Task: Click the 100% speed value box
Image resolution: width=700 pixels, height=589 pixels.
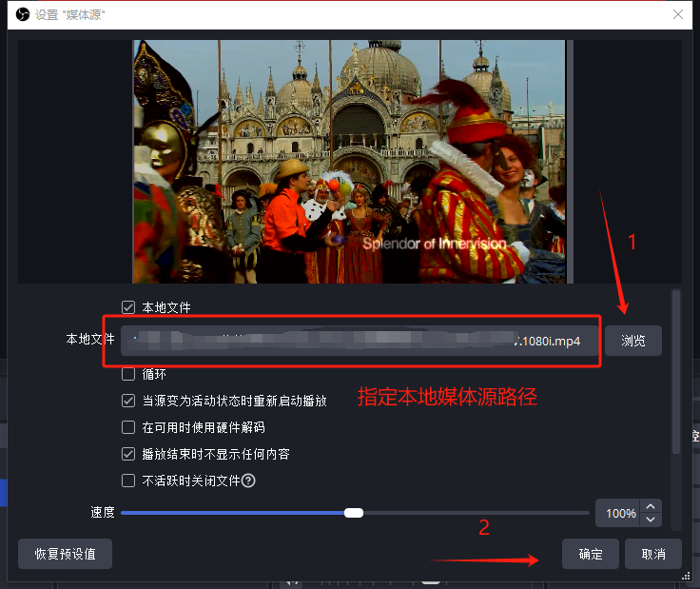Action: point(619,514)
